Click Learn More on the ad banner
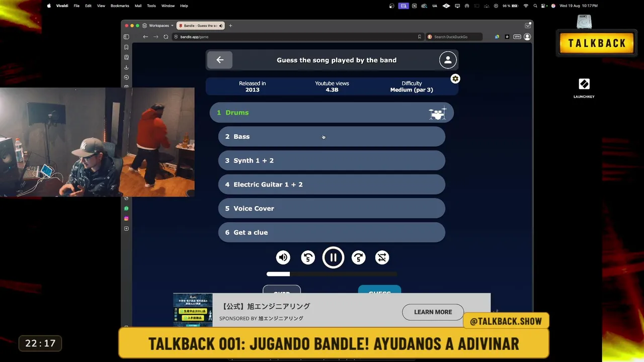The width and height of the screenshot is (644, 362). tap(433, 312)
